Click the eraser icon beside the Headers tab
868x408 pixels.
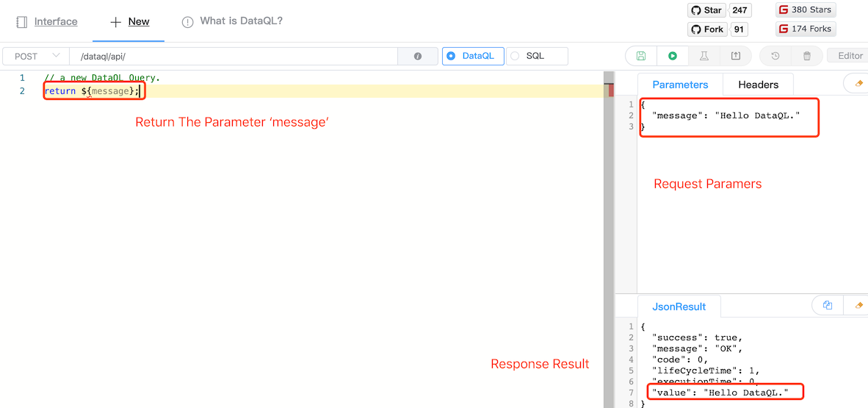point(859,84)
